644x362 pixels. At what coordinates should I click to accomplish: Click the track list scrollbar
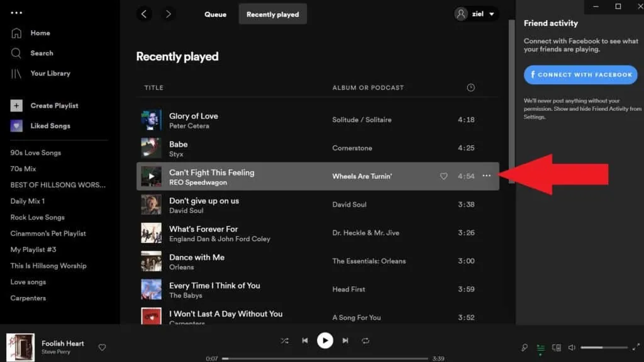(511, 101)
